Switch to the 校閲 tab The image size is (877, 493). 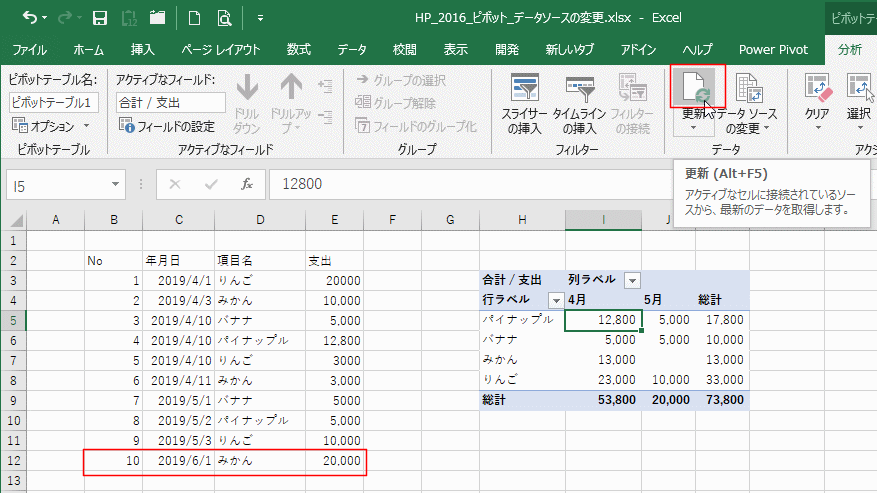click(404, 50)
